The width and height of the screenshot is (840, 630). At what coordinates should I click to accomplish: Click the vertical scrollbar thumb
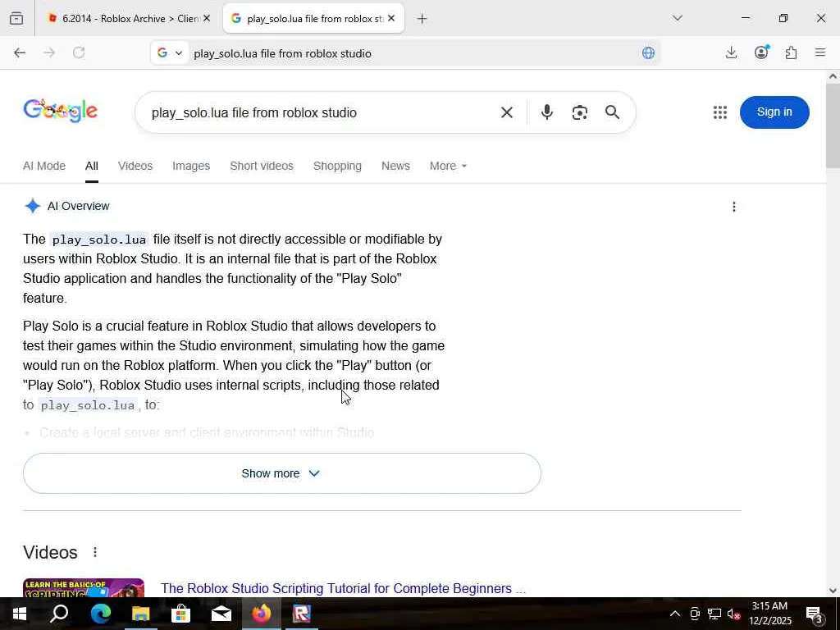point(833,126)
